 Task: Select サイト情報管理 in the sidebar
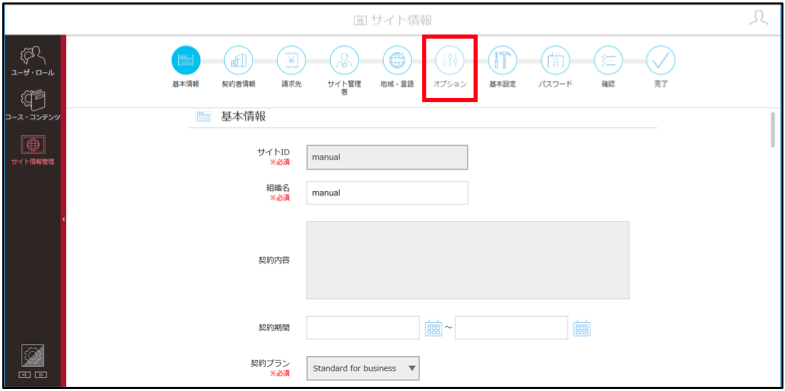click(33, 150)
